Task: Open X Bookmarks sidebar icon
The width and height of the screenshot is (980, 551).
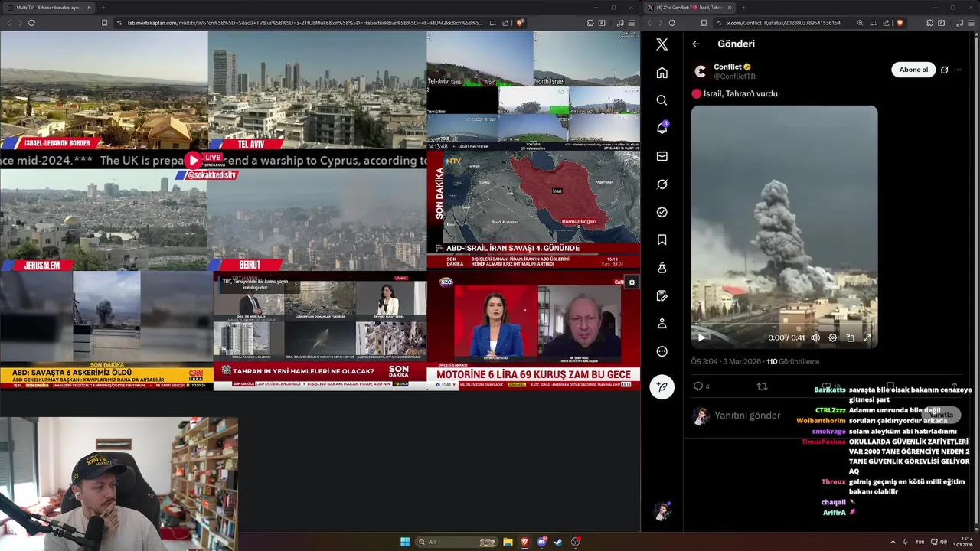Action: 662,240
